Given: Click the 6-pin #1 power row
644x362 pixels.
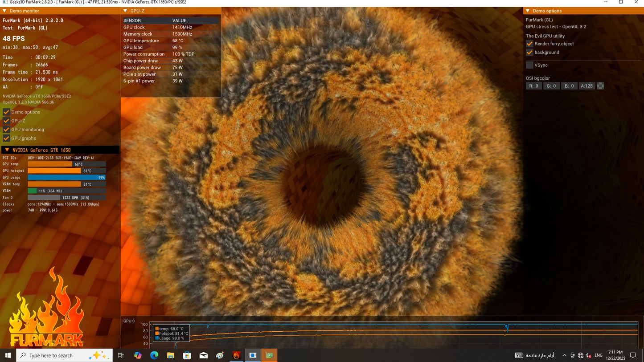Looking at the screenshot, I should click(171, 81).
